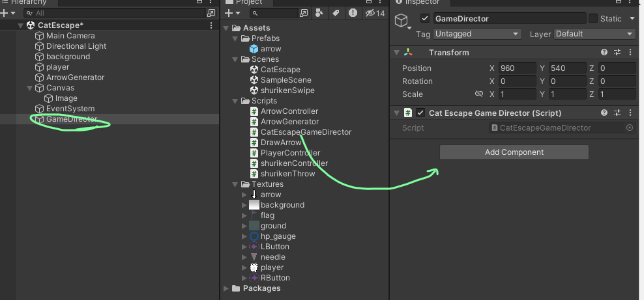Toggle the GameDirector active checkbox
This screenshot has height=300, width=644.
click(425, 18)
